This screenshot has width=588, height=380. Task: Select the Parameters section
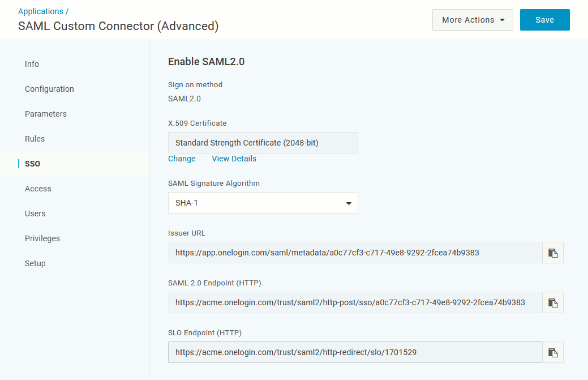tap(46, 114)
